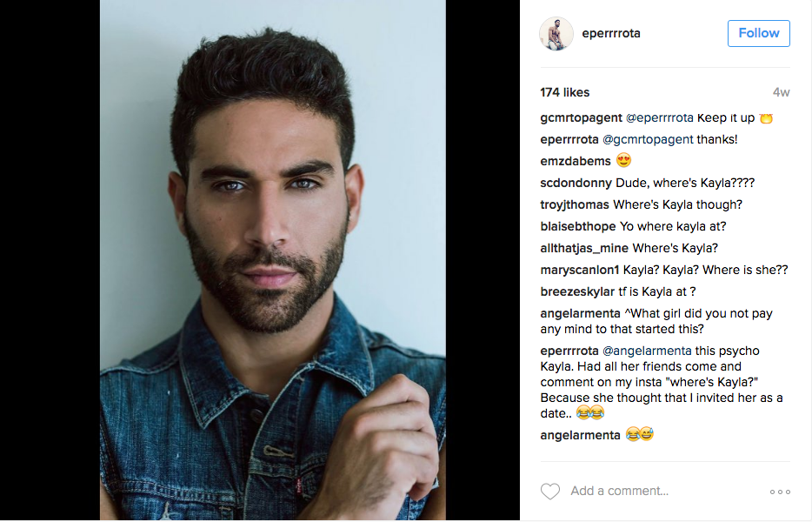Click the @eperrrrota mention in first comment

(659, 117)
